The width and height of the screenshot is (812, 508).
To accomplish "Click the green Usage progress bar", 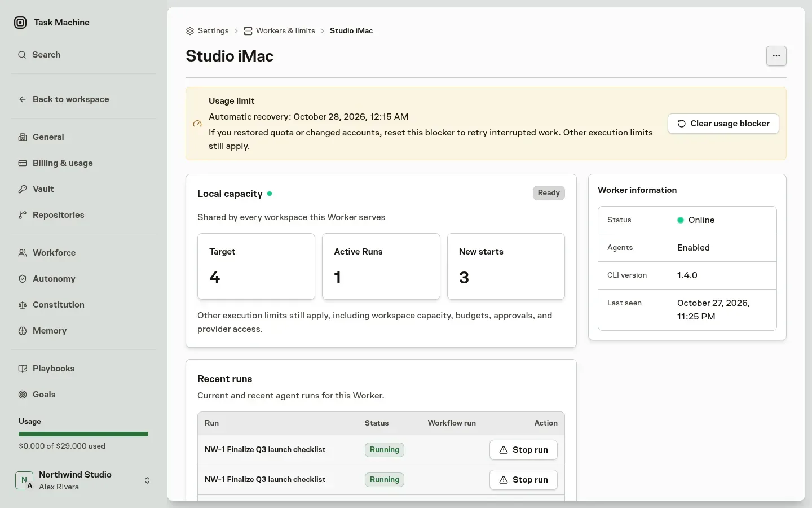I will coord(83,434).
